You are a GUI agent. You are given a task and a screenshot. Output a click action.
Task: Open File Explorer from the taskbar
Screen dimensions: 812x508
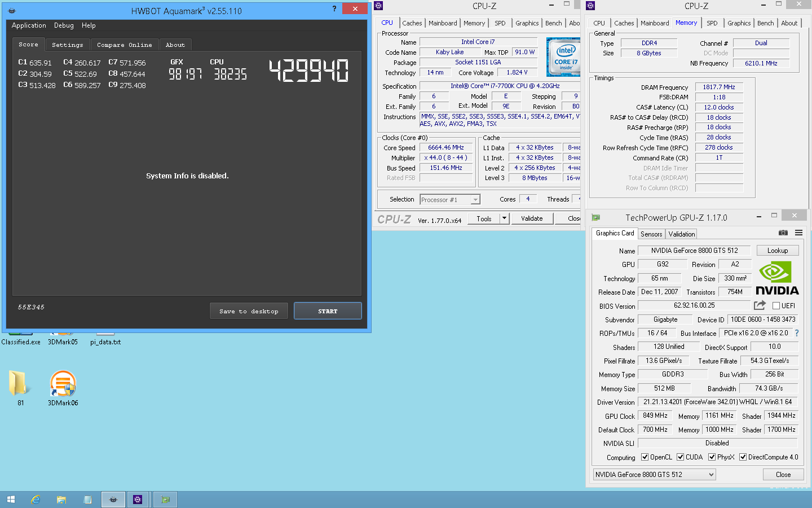point(61,500)
